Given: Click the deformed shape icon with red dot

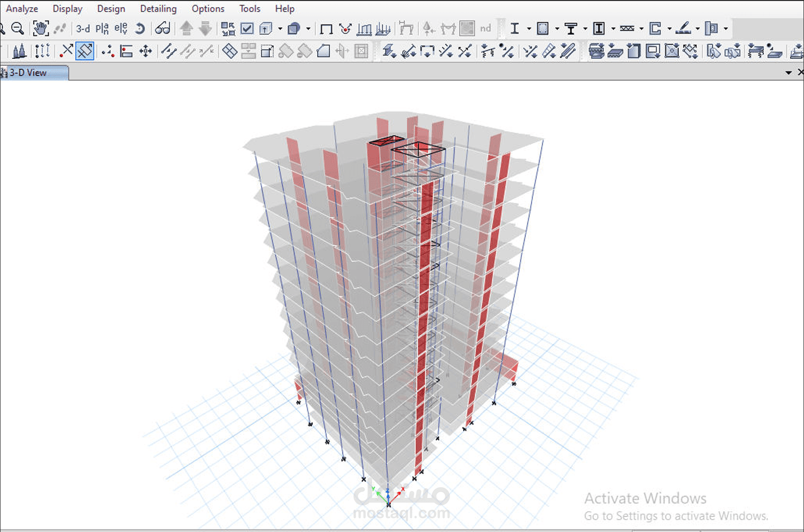Looking at the screenshot, I should tap(345, 29).
